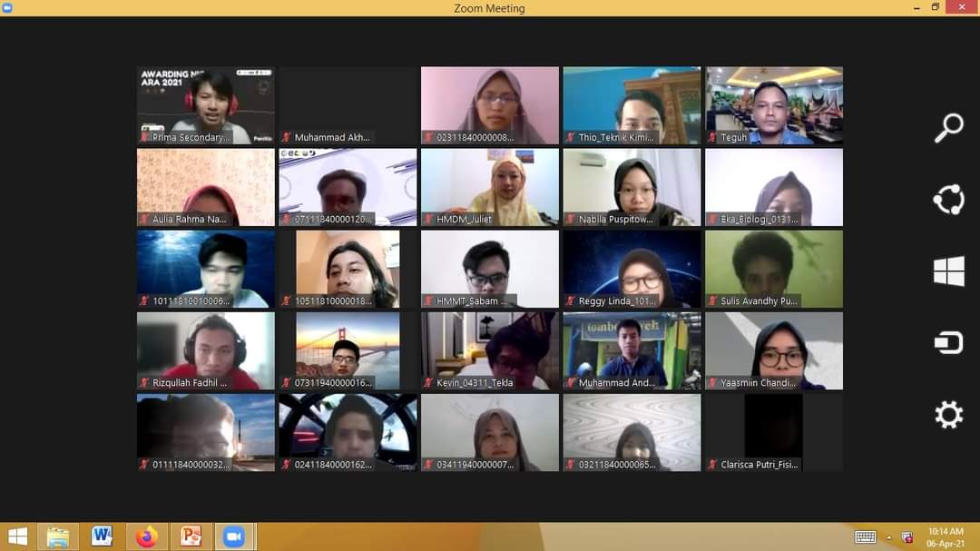The height and width of the screenshot is (551, 980).
Task: Open the Share charm
Action: tap(948, 200)
